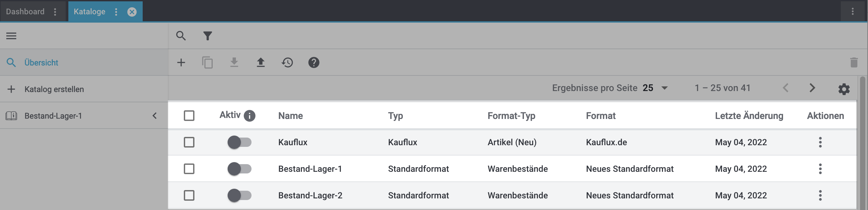Check the Bestand-Lager-1 row checkbox
This screenshot has height=210, width=868.
189,169
